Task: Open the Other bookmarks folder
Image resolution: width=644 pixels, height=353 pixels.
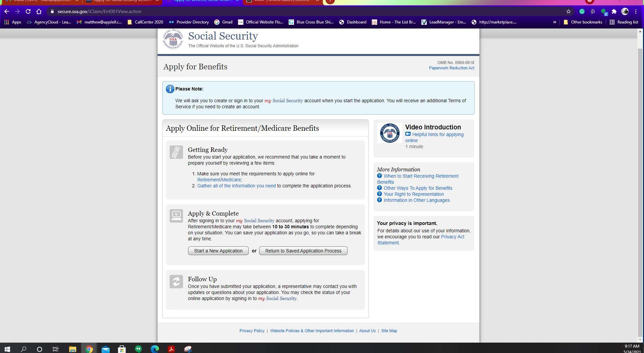Action: coord(583,22)
